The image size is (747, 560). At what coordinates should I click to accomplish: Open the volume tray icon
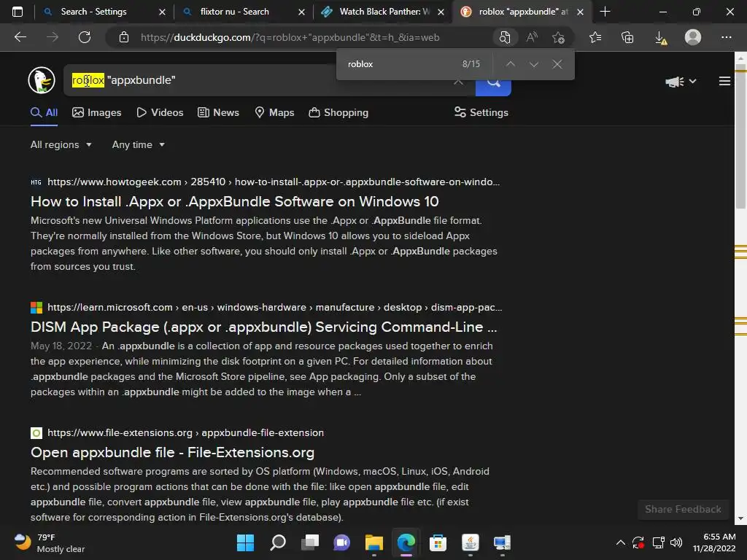pos(676,542)
